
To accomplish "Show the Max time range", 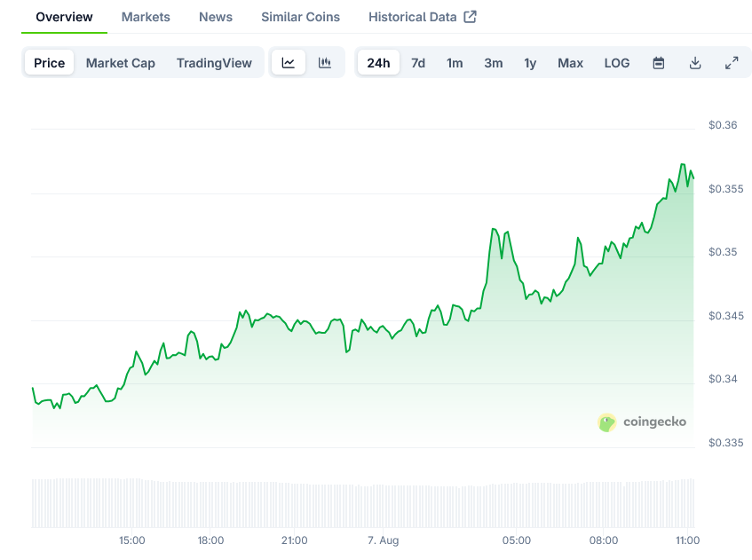I will [571, 63].
